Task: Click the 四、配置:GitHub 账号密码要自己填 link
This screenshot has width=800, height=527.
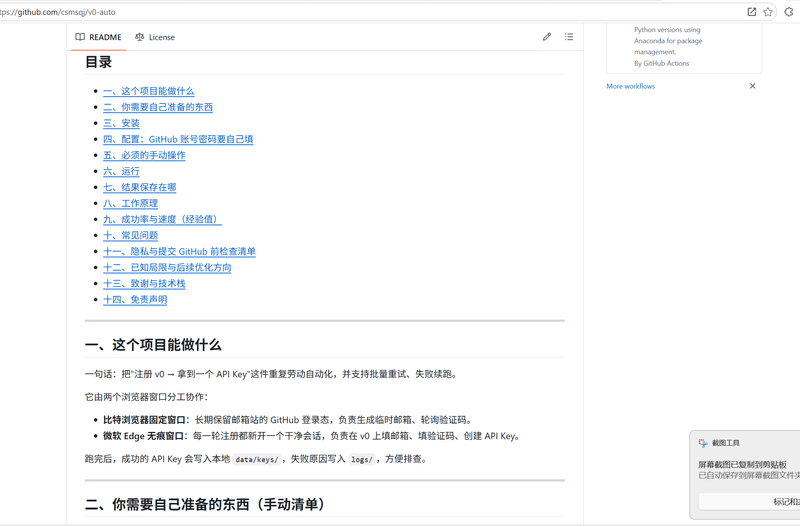Action: [178, 139]
